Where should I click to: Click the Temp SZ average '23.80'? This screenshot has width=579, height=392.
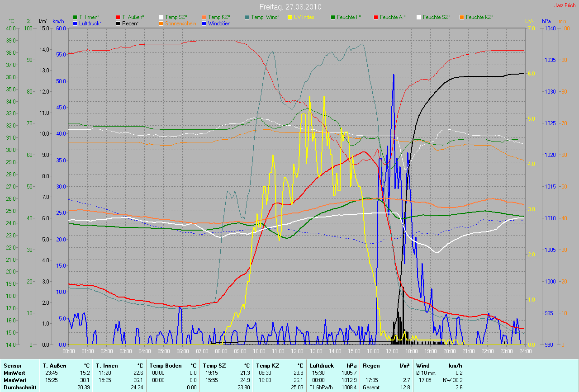point(244,387)
